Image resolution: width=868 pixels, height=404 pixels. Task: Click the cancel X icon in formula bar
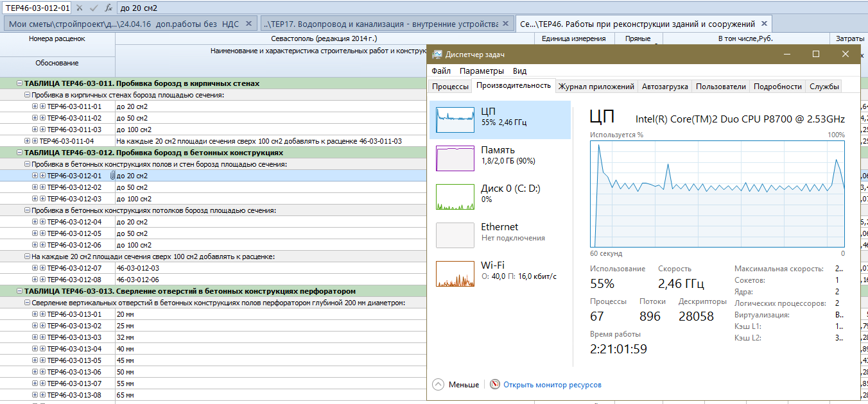point(79,8)
